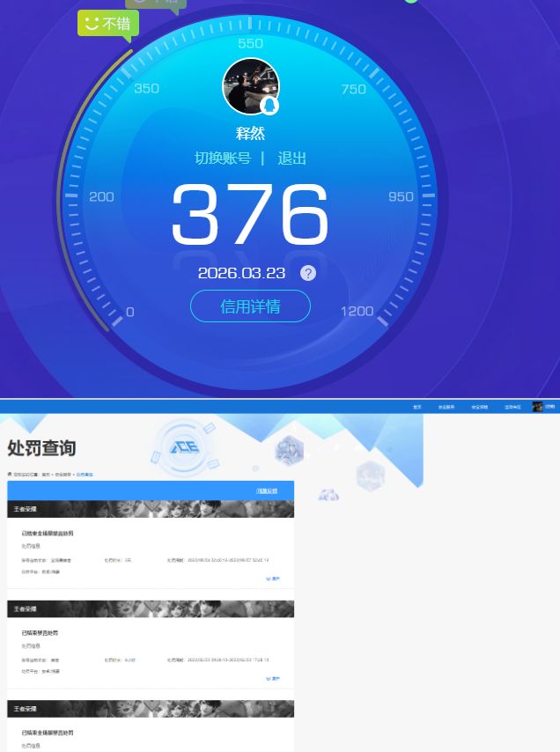Click the blue 处罚查询 breadcrumb link

click(85, 475)
